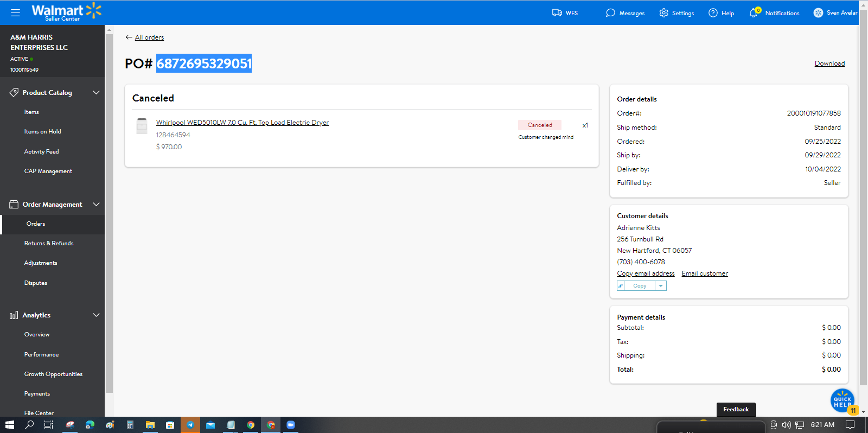Click the item ID 128464594
This screenshot has width=868, height=433.
pos(173,135)
